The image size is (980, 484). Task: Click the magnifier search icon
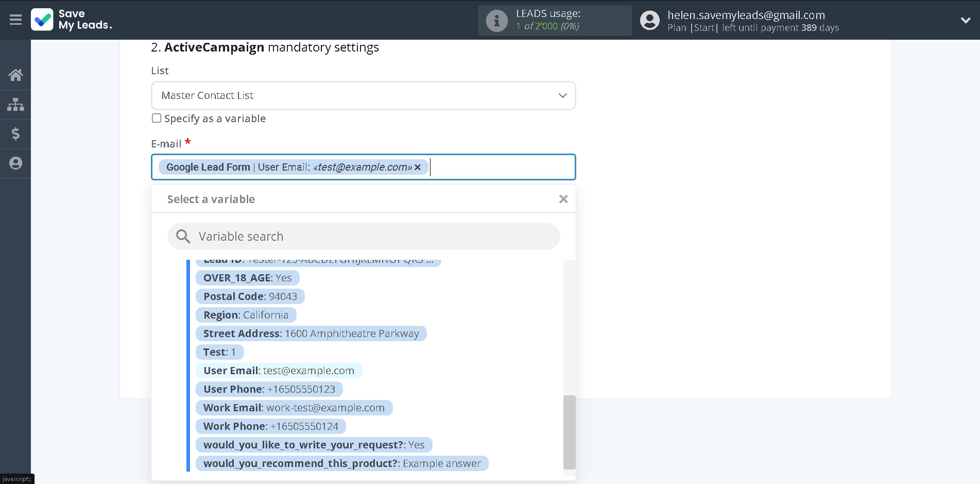point(183,236)
